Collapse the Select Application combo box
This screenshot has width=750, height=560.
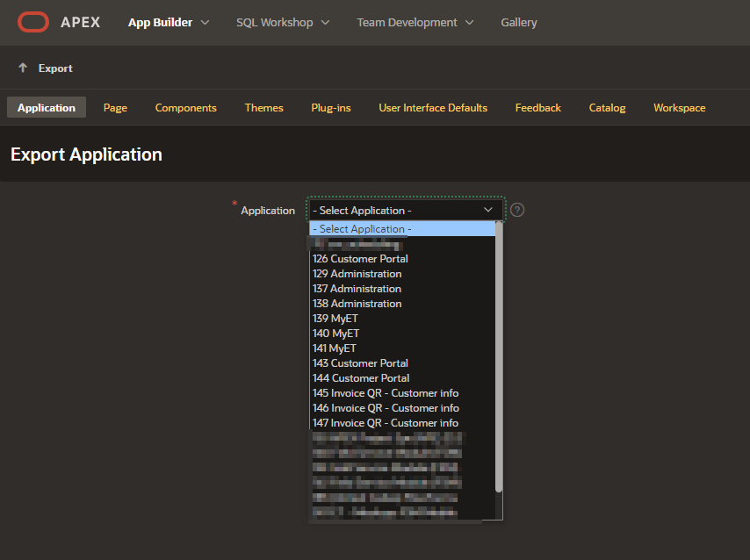click(405, 210)
